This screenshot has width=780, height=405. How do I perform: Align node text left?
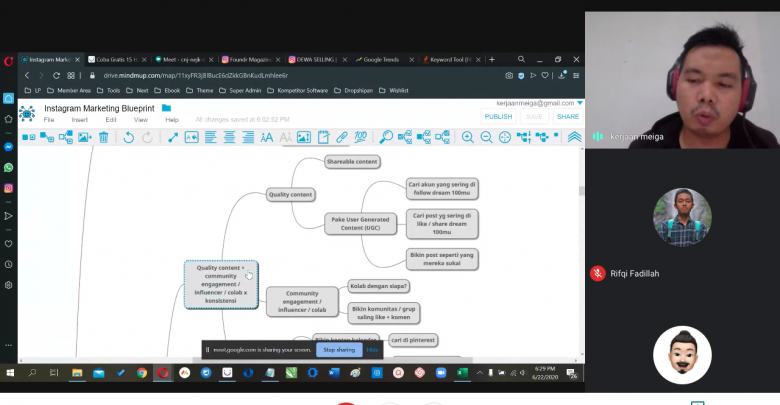[x=210, y=137]
